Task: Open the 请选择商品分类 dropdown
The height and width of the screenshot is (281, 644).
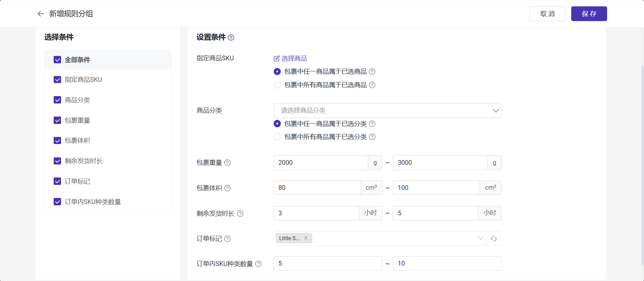Action: [x=387, y=111]
